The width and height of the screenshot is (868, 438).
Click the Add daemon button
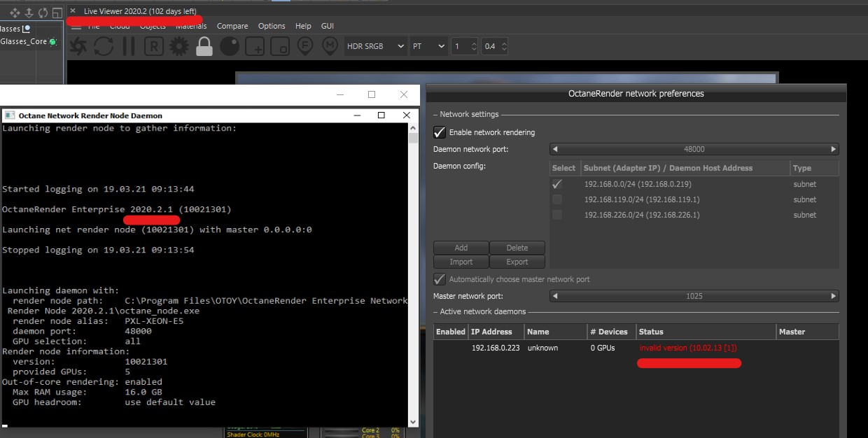click(x=461, y=248)
